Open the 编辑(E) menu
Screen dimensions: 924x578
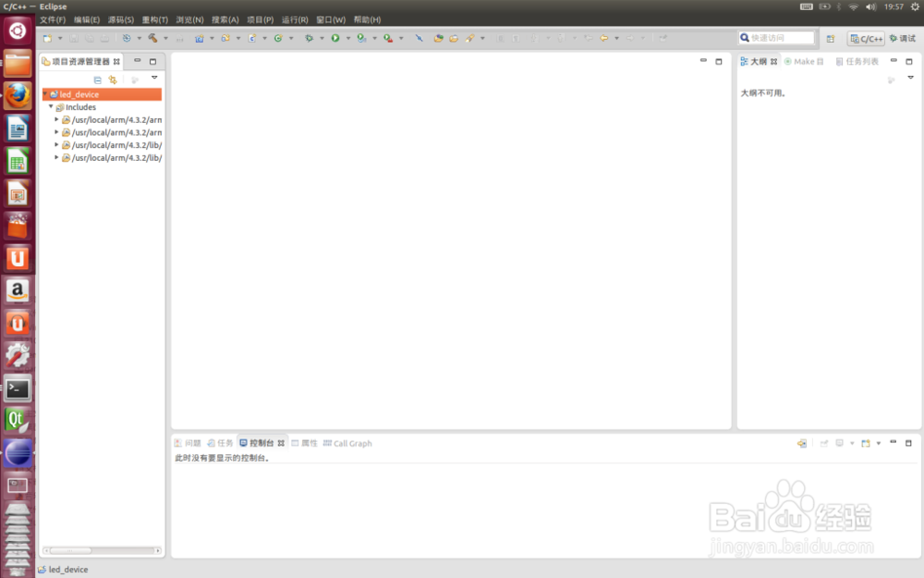coord(87,19)
